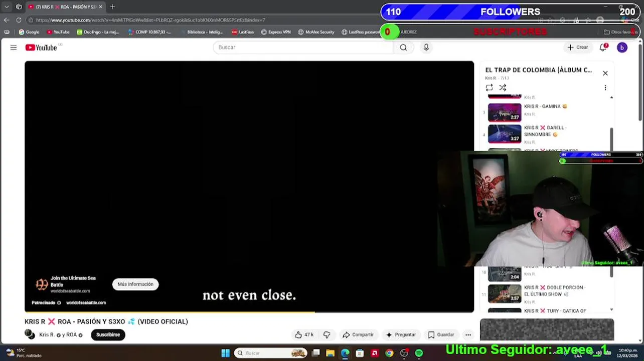Open the Kris R. channel avatar
Viewport: 644px width, 361px height.
30,334
